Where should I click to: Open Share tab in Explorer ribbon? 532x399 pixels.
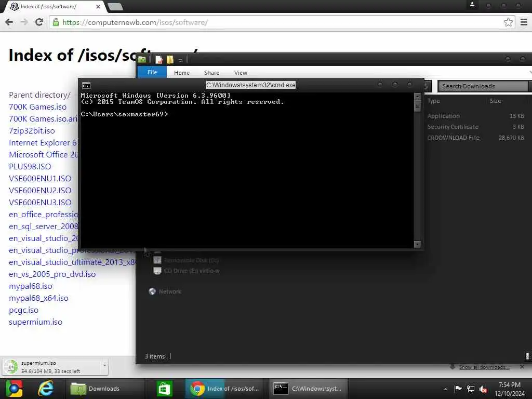click(212, 73)
